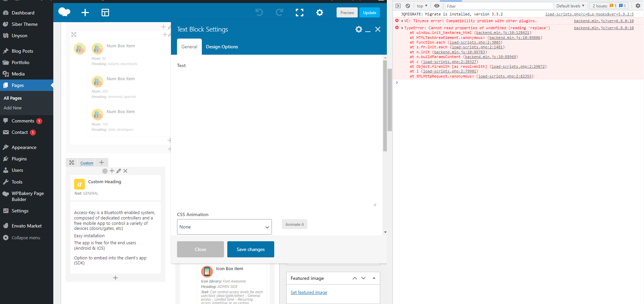Click plus icon above Custom Heading column
Viewport: 644px width, 304px height.
pos(112,171)
